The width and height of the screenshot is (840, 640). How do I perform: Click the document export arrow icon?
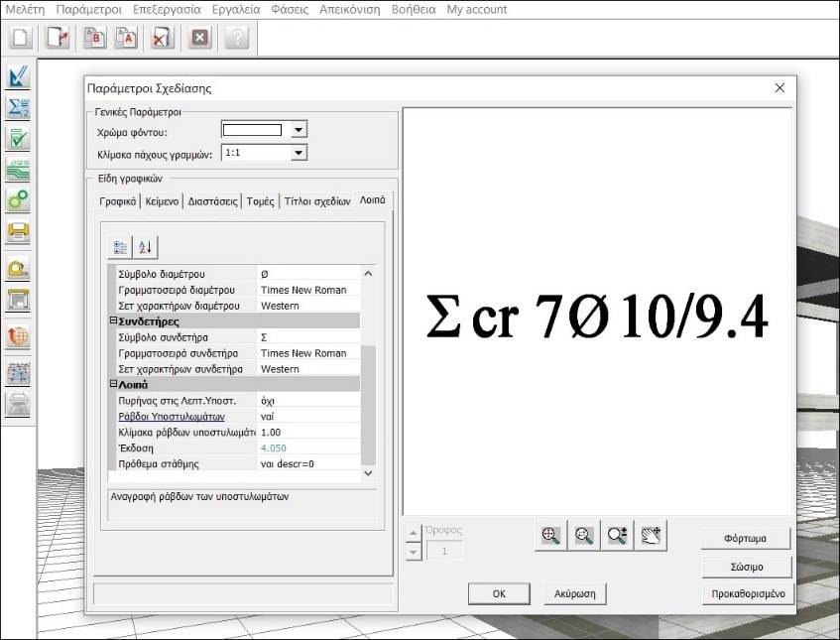(57, 38)
